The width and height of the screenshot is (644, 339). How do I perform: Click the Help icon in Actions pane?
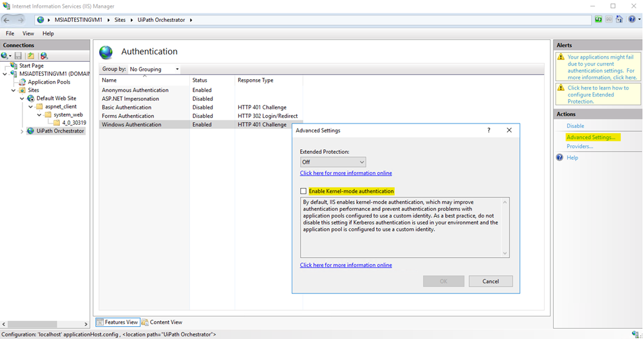point(560,158)
